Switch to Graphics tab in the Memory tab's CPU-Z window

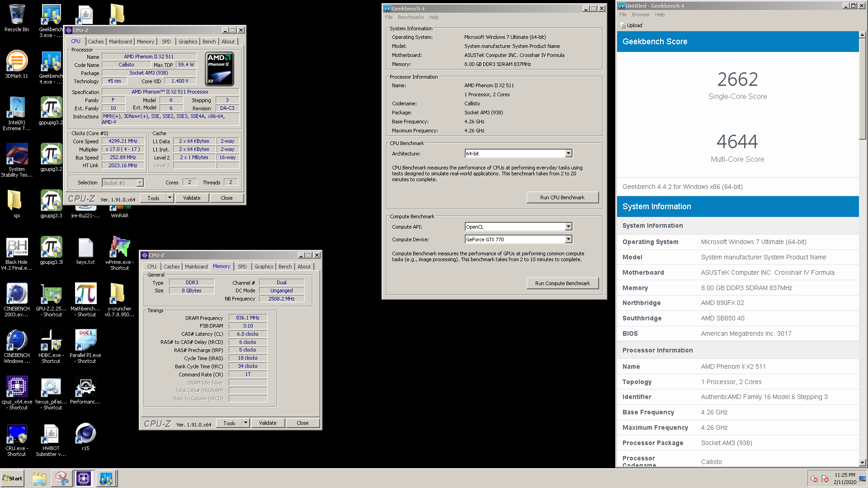pyautogui.click(x=264, y=267)
